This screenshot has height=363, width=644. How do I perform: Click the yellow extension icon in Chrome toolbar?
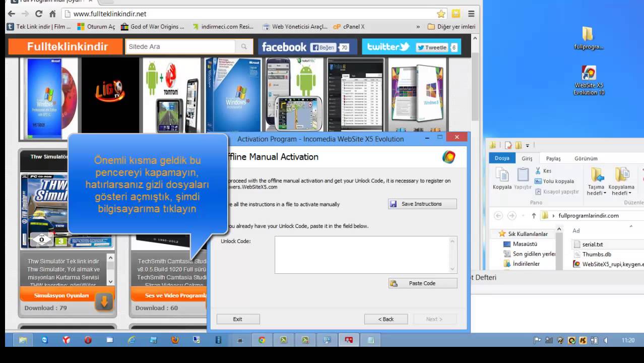pyautogui.click(x=456, y=14)
